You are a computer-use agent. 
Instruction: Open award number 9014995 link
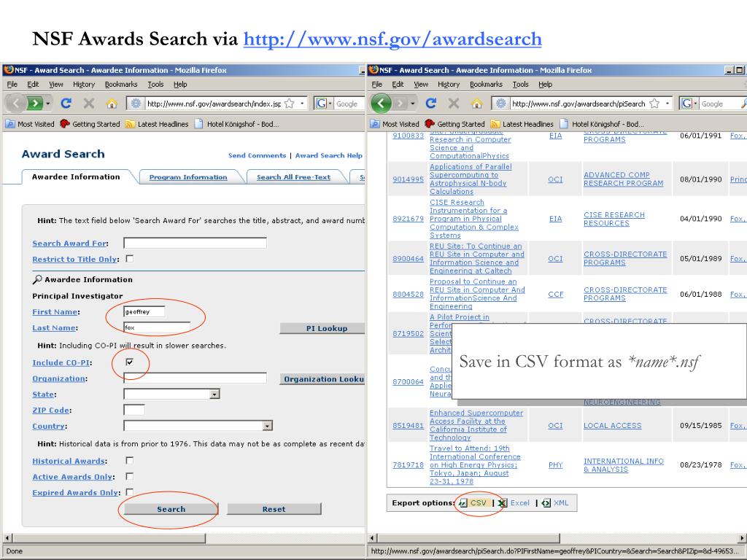[x=408, y=179]
